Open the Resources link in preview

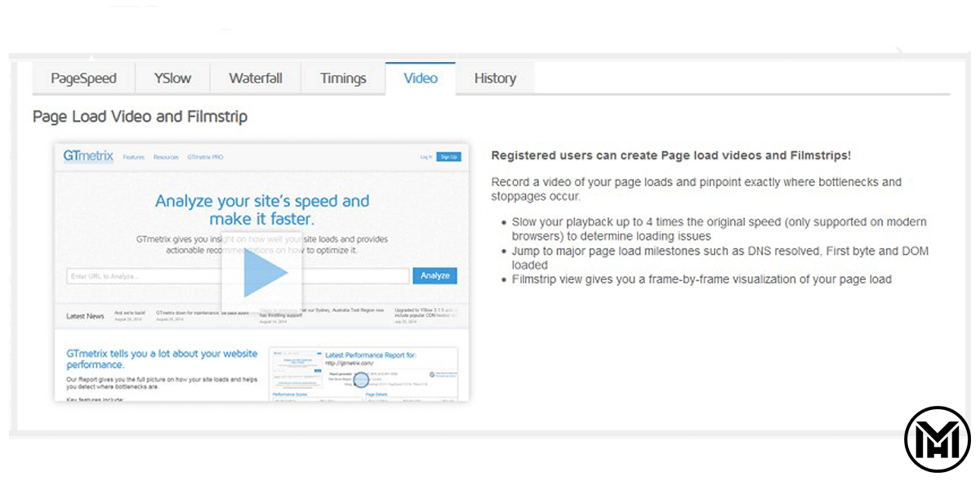(x=166, y=157)
